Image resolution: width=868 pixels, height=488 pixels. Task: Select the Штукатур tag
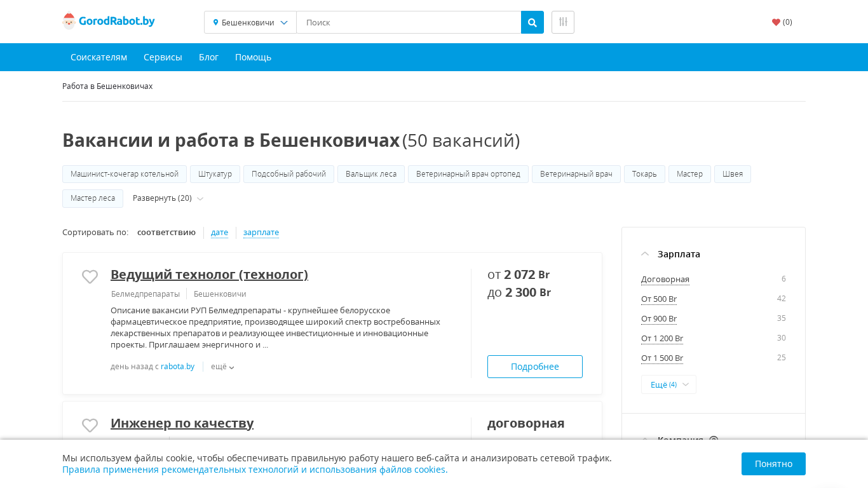[x=215, y=174]
